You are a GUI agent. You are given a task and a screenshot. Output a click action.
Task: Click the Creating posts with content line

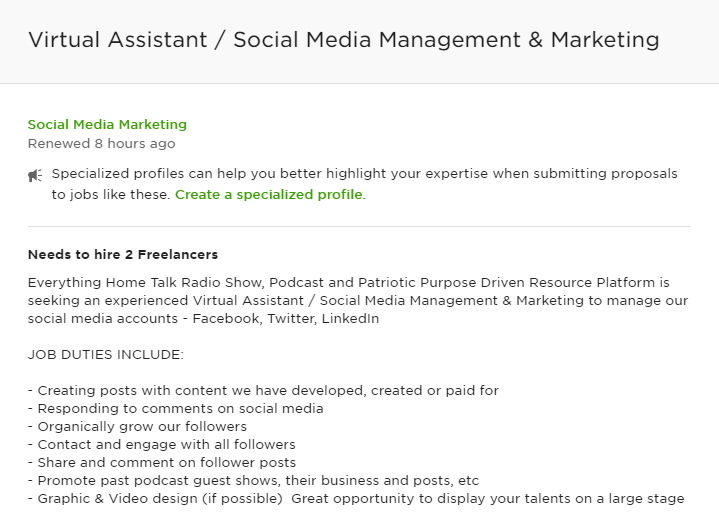point(263,391)
